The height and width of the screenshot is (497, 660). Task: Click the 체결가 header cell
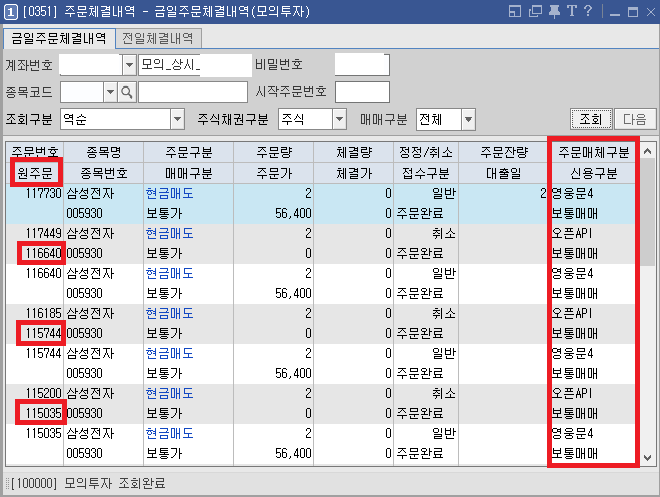click(354, 173)
